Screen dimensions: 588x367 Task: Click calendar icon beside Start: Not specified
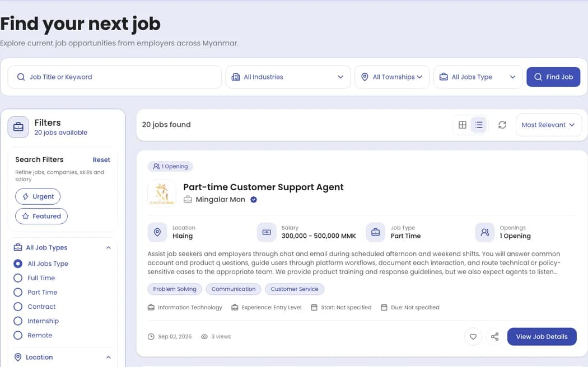(x=314, y=308)
